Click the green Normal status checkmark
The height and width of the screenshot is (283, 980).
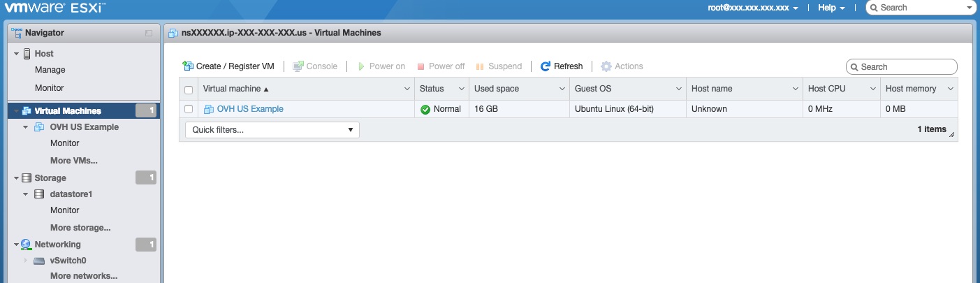425,110
